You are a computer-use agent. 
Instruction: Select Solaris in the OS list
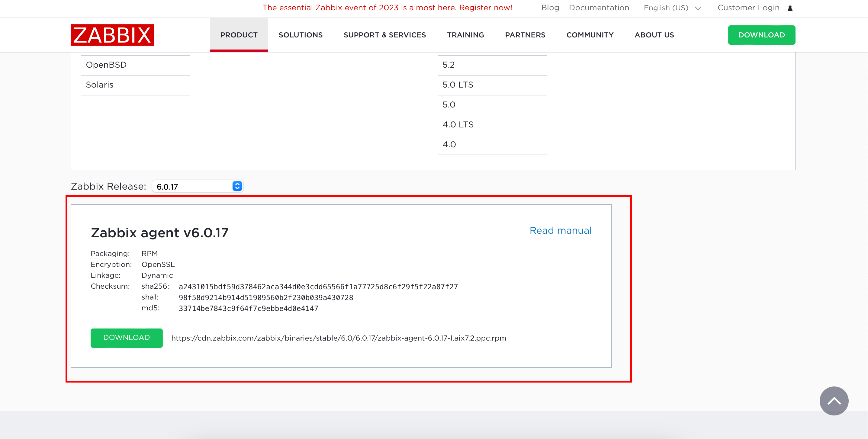tap(136, 85)
